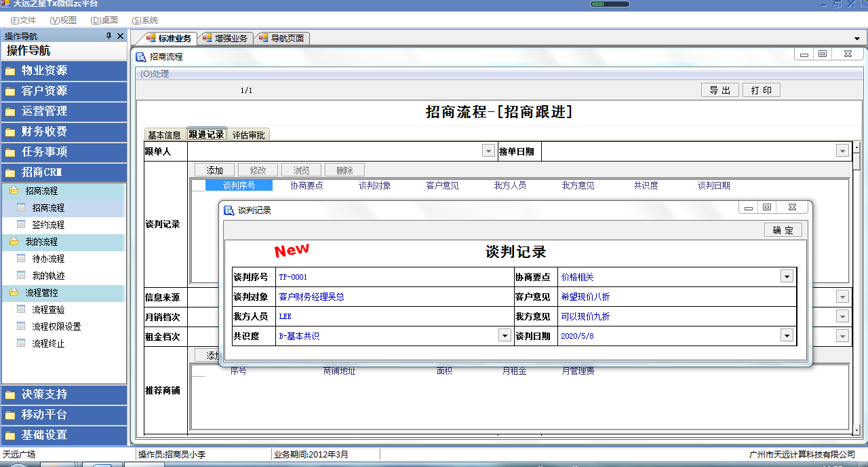Click the 我的流程 folder group

pos(41,242)
